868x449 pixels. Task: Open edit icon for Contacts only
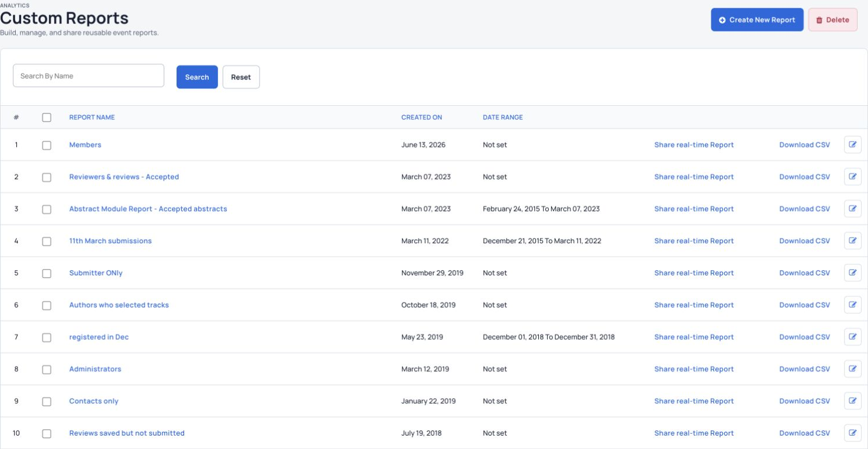pyautogui.click(x=852, y=401)
